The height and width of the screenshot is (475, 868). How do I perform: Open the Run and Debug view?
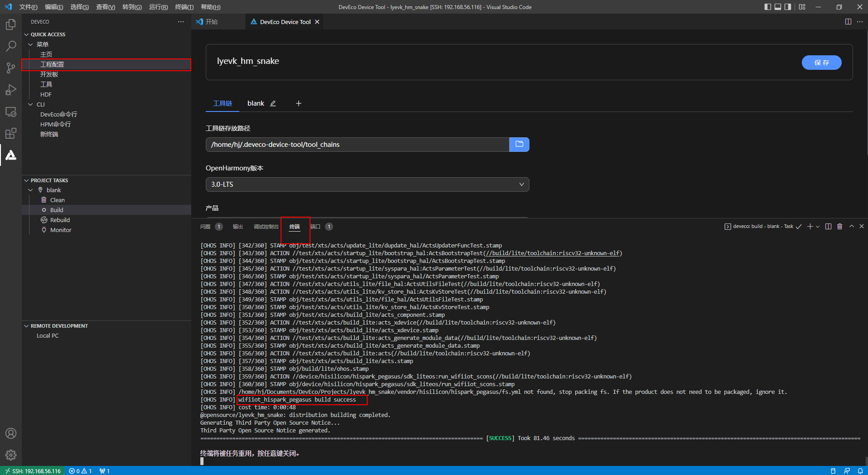tap(11, 90)
